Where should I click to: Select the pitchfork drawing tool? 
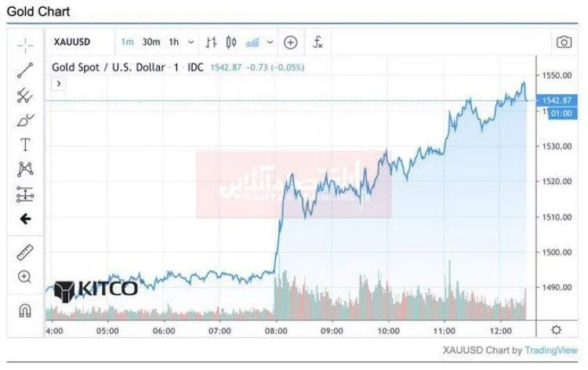[25, 95]
